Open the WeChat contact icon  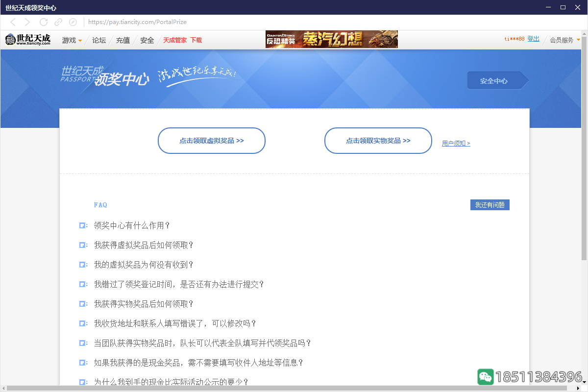tap(486, 377)
